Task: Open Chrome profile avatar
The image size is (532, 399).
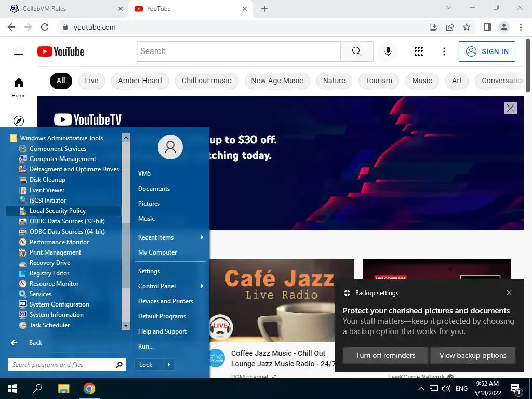Action: (x=504, y=27)
